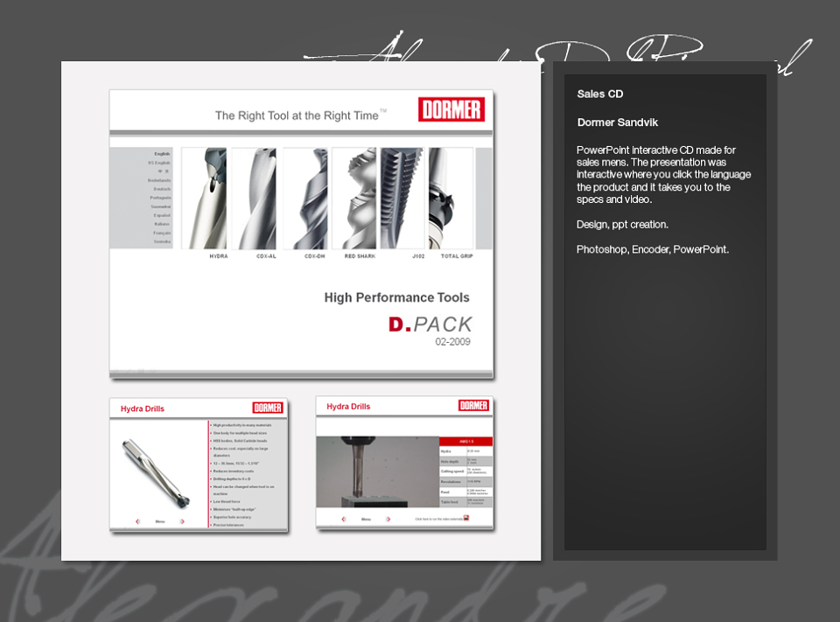The image size is (840, 622).
Task: Choose Español from the language list
Action: pos(162,215)
